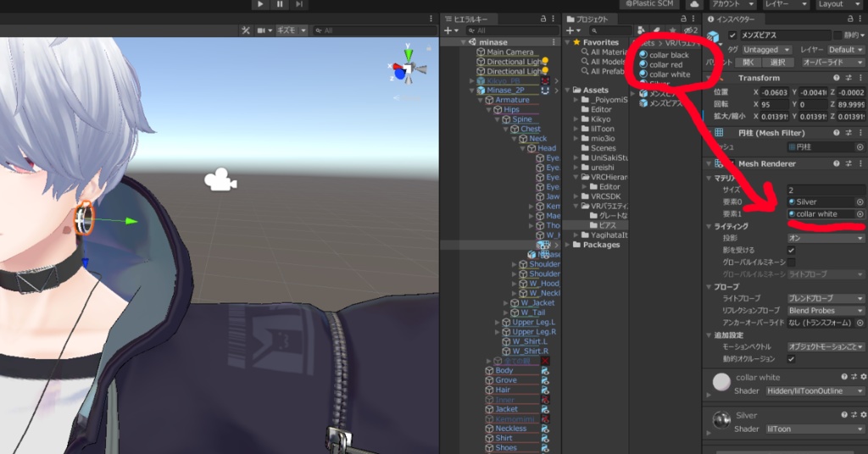Screen dimensions: 868x454
Task: Toggle 動的オクルージョン checkbox
Action: click(792, 359)
